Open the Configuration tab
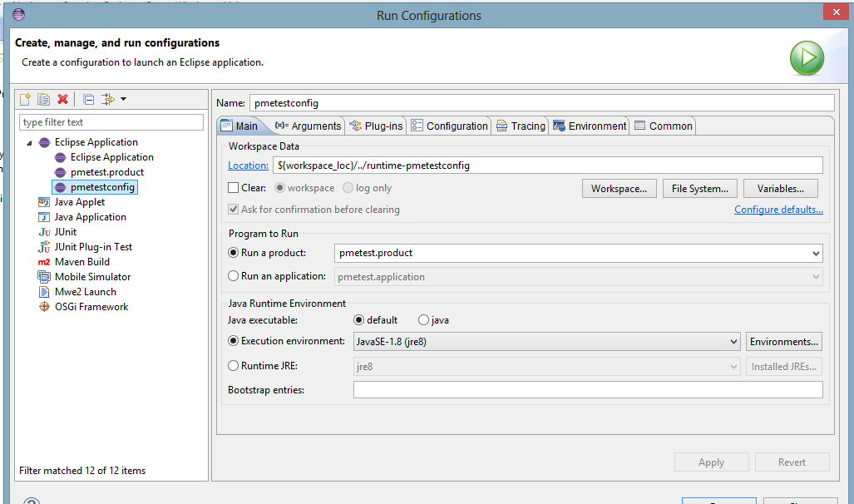Viewport: 854px width, 504px height. (x=450, y=126)
